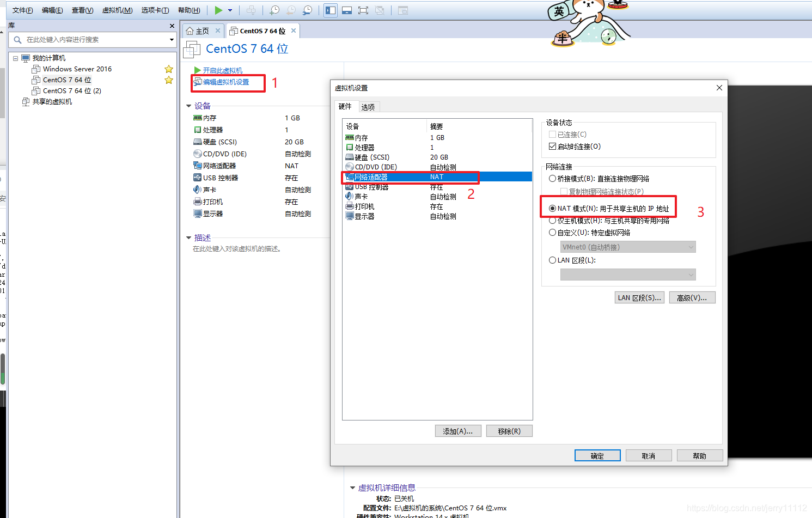Select 仅主机模式(H) radio button

[553, 221]
